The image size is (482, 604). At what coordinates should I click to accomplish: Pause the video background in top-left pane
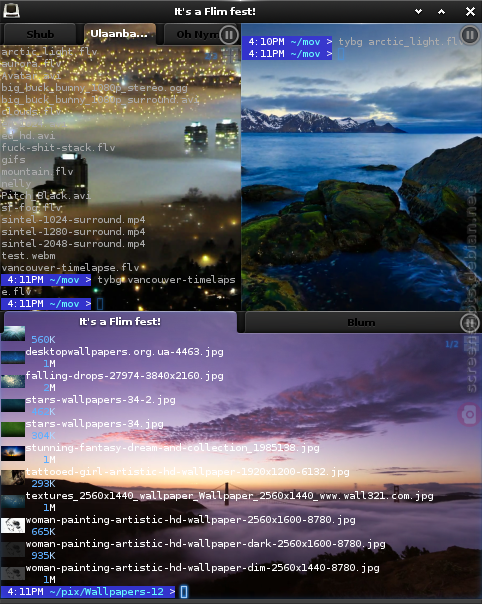click(229, 35)
